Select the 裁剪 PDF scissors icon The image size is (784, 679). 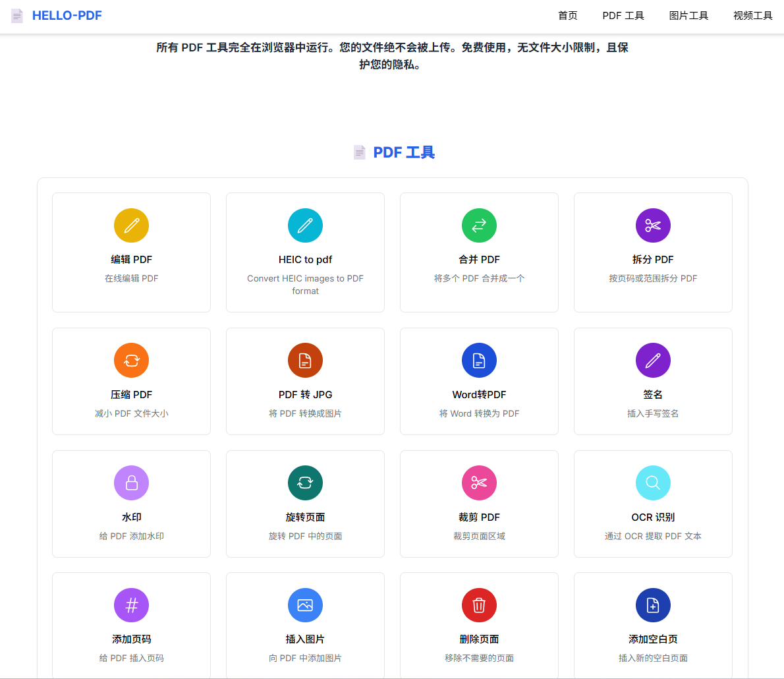(479, 483)
